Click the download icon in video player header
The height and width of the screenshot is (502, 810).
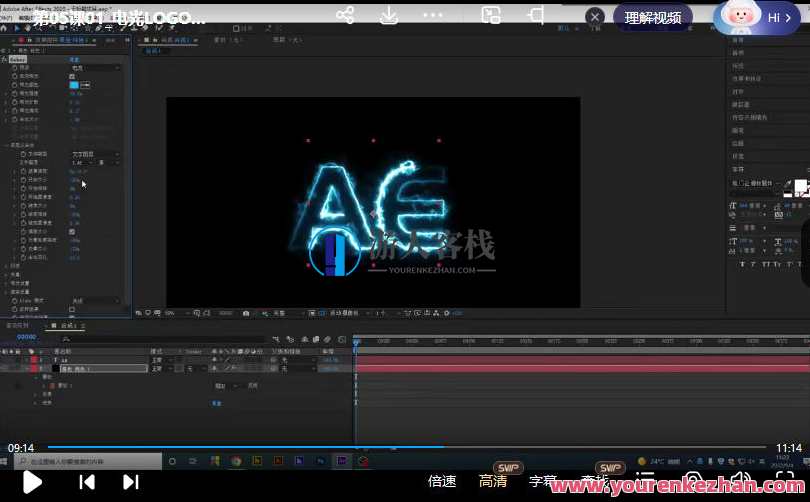(x=388, y=15)
